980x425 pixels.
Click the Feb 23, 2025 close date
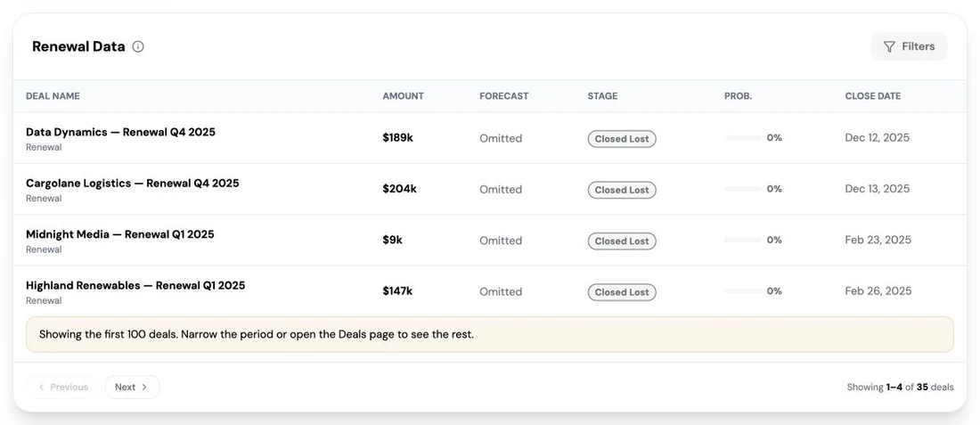coord(878,241)
